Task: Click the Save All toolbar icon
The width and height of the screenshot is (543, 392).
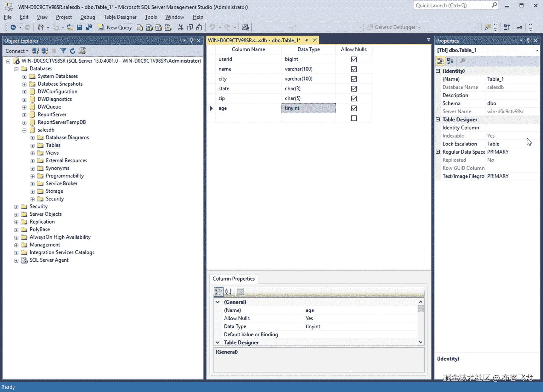Action: pos(89,27)
